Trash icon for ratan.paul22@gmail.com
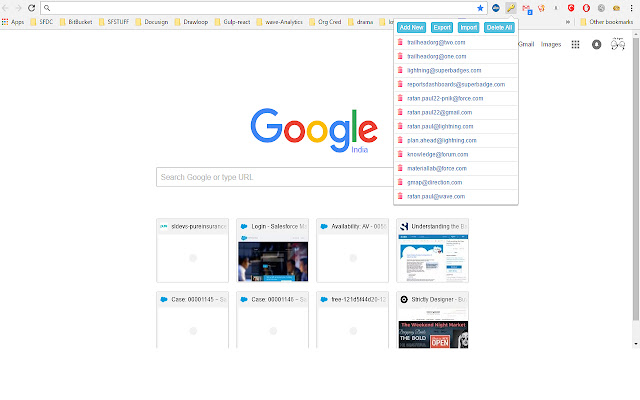The height and width of the screenshot is (400, 640). [x=400, y=112]
